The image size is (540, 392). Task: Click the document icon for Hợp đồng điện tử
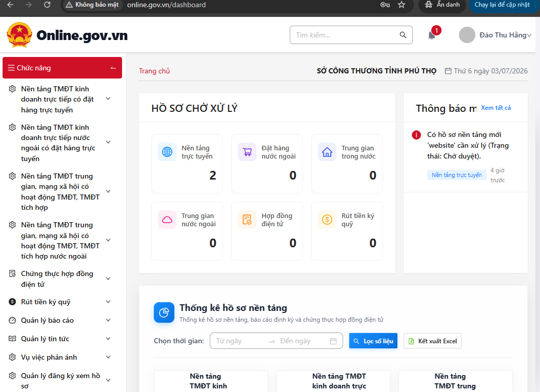pos(247,220)
